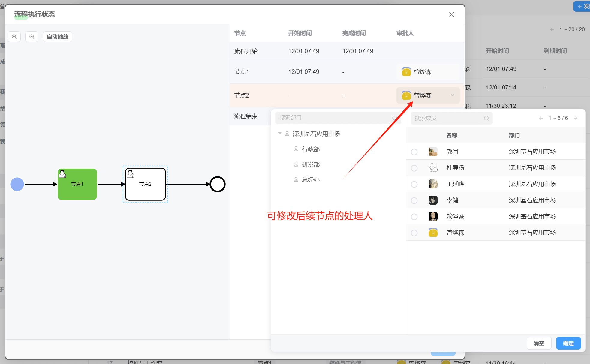This screenshot has width=590, height=364.
Task: Collapse the 深圳基石应用市场 tree node
Action: click(x=280, y=133)
